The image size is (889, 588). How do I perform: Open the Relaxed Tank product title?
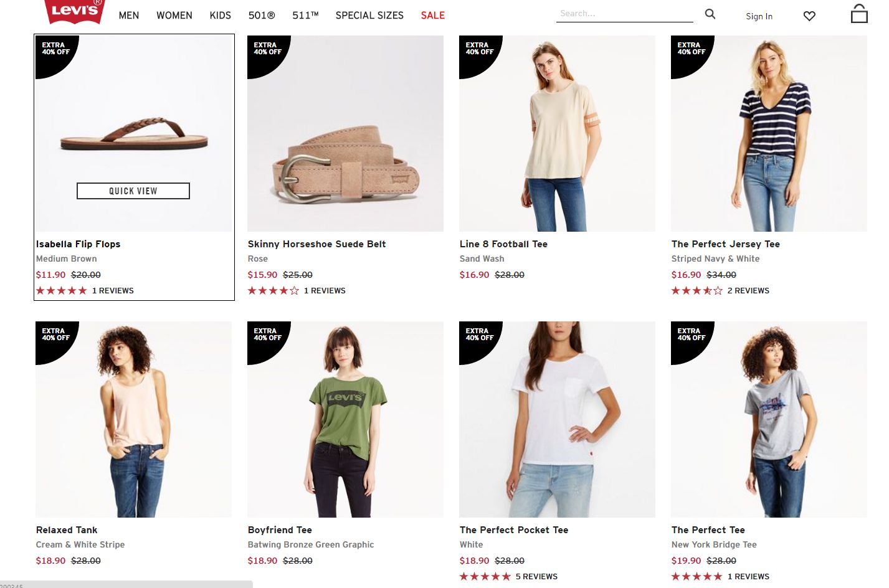click(x=67, y=530)
